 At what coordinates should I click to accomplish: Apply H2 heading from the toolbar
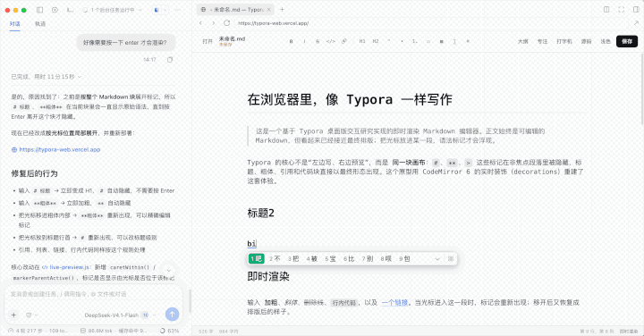(x=376, y=41)
